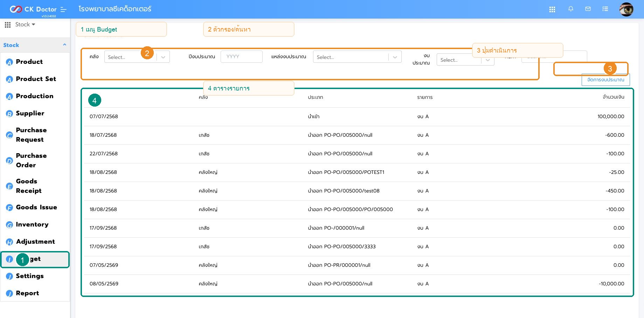Select the row dated 07/05/2569

[357, 265]
